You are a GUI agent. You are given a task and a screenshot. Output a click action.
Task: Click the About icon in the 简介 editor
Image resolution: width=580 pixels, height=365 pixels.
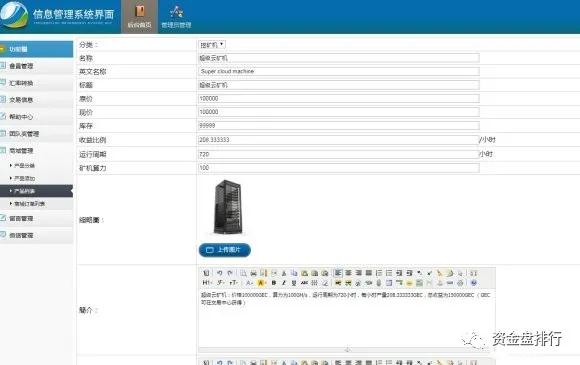[x=473, y=283]
